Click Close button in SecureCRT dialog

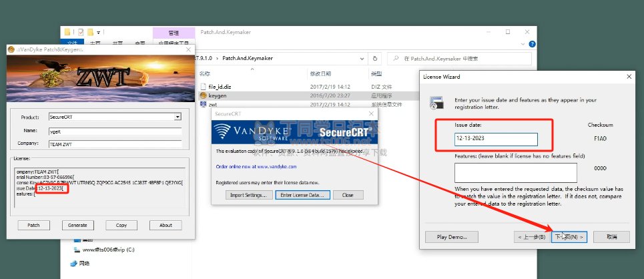(x=348, y=195)
